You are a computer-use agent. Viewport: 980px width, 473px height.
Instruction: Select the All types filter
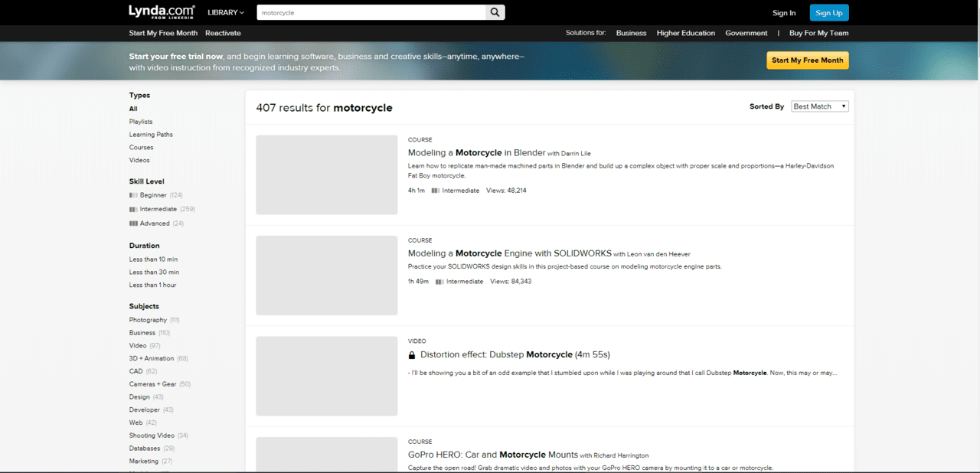(x=133, y=109)
